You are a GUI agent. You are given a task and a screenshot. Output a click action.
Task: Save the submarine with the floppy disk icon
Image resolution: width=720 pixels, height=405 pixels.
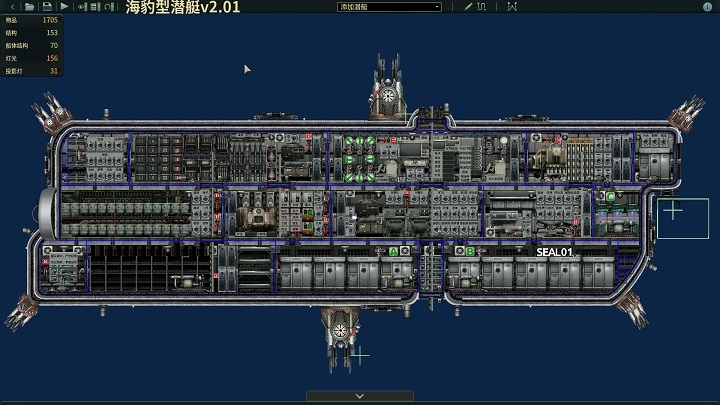pos(47,6)
